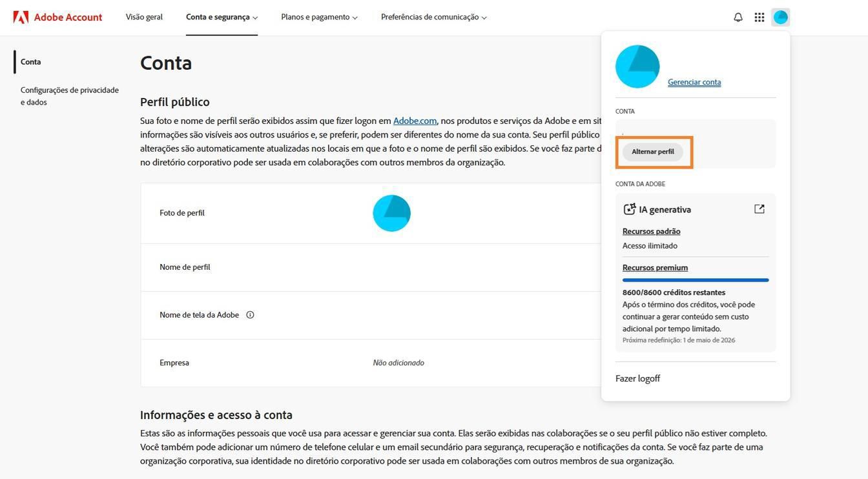Expand Conta e segurança menu

click(222, 17)
